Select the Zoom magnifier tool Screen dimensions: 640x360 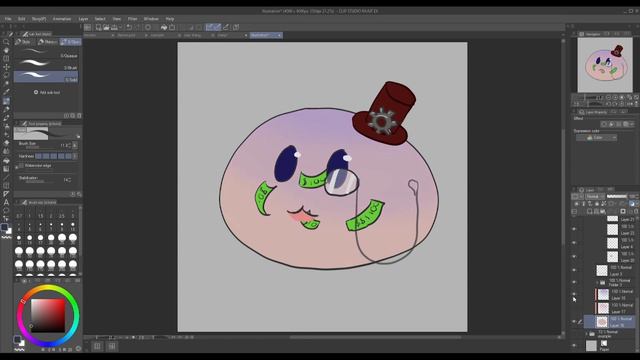6,42
